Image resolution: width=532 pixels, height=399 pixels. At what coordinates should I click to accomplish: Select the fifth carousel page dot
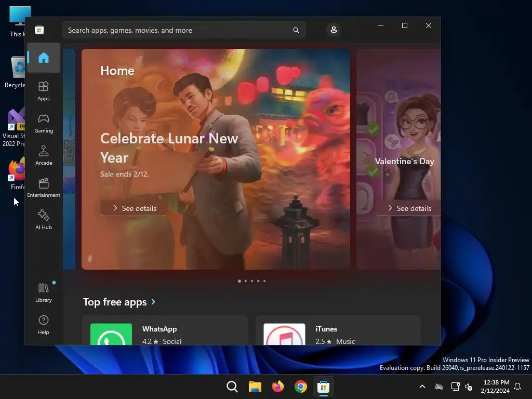pyautogui.click(x=264, y=281)
